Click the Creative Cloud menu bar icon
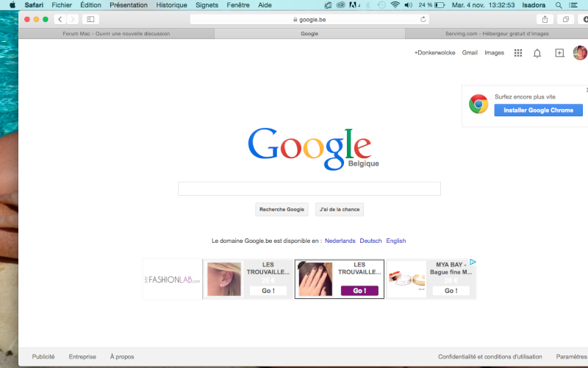 [340, 5]
